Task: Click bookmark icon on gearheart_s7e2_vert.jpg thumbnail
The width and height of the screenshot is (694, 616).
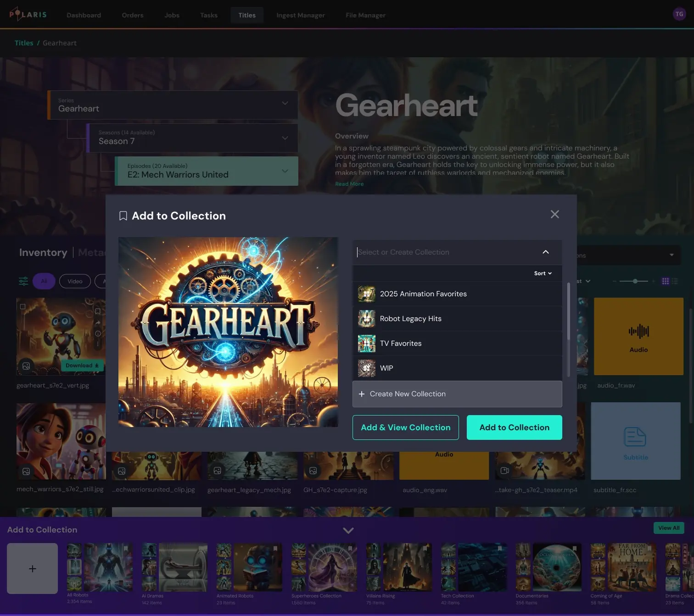Action: 98,311
